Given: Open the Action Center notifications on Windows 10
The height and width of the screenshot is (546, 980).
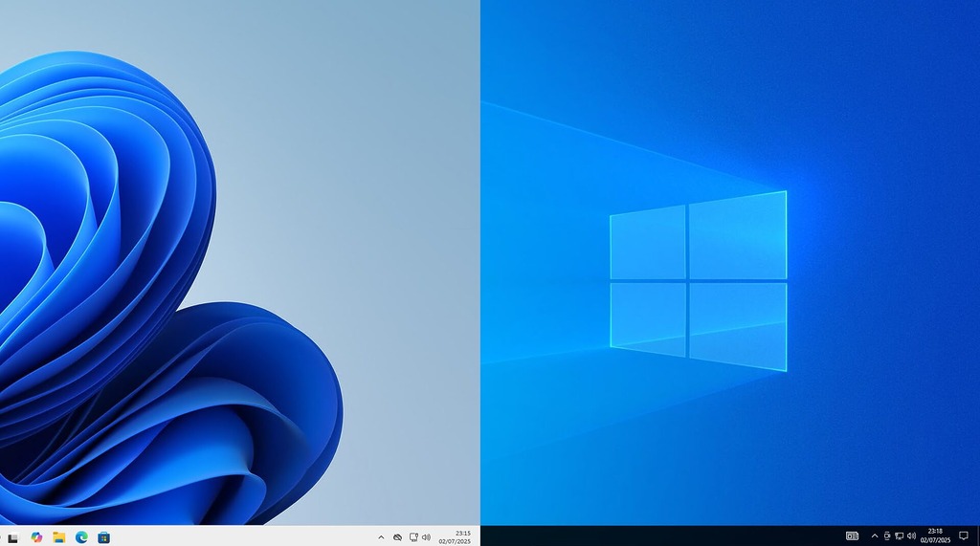Looking at the screenshot, I should pos(964,536).
